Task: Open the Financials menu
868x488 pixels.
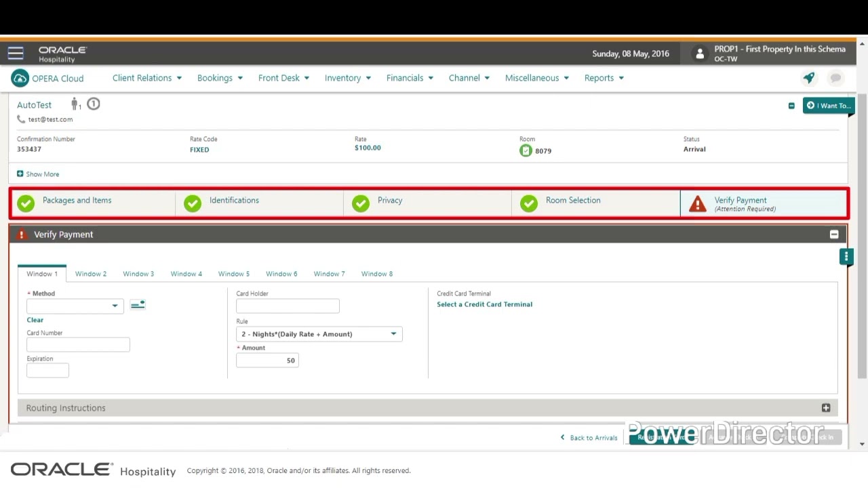Action: coord(410,78)
